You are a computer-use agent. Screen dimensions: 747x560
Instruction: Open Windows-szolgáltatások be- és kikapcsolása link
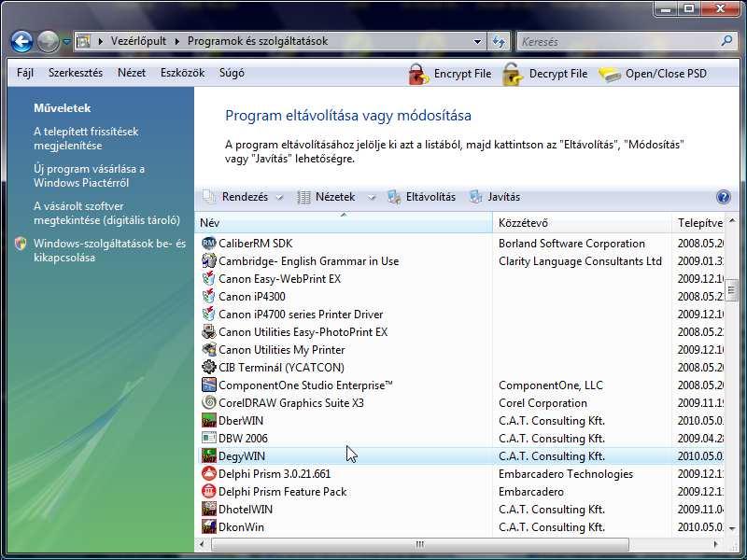pos(109,250)
